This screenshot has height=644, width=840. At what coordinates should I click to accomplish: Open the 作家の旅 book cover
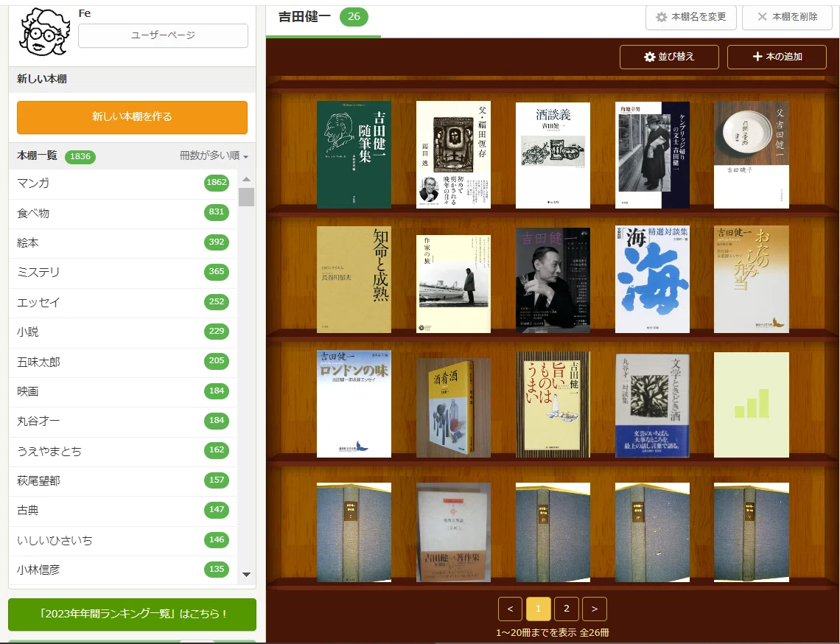coord(453,284)
